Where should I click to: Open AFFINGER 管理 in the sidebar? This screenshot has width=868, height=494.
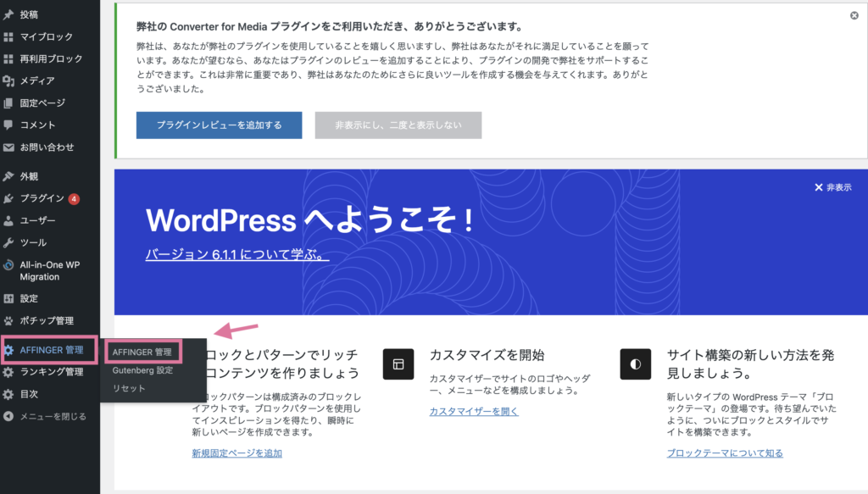pyautogui.click(x=50, y=350)
